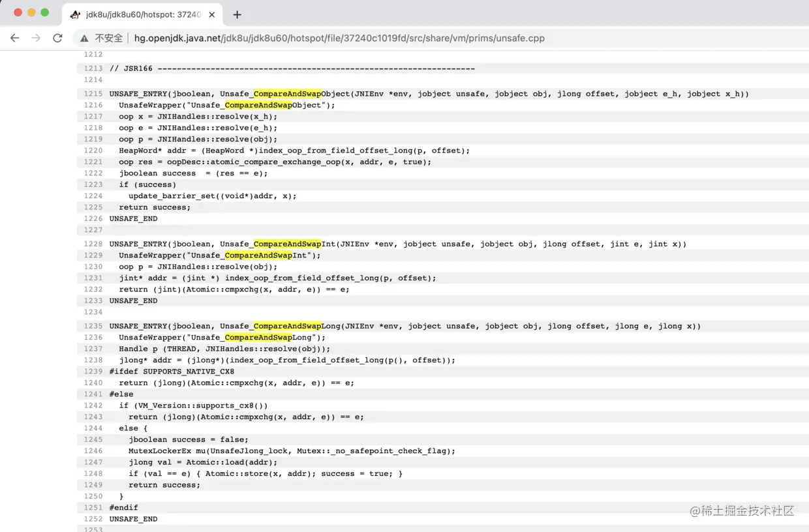Click 'UNSAFE_END' on line 1226

pos(133,218)
